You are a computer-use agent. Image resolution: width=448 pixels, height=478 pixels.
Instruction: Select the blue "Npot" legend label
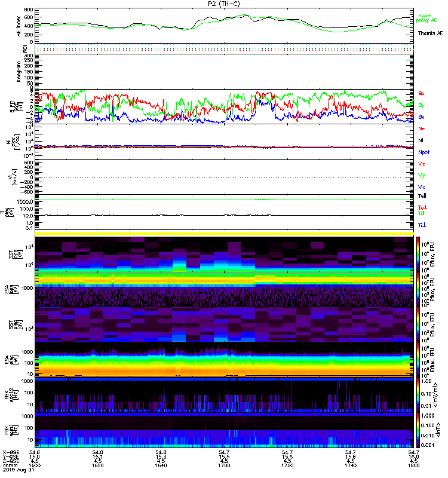(424, 152)
